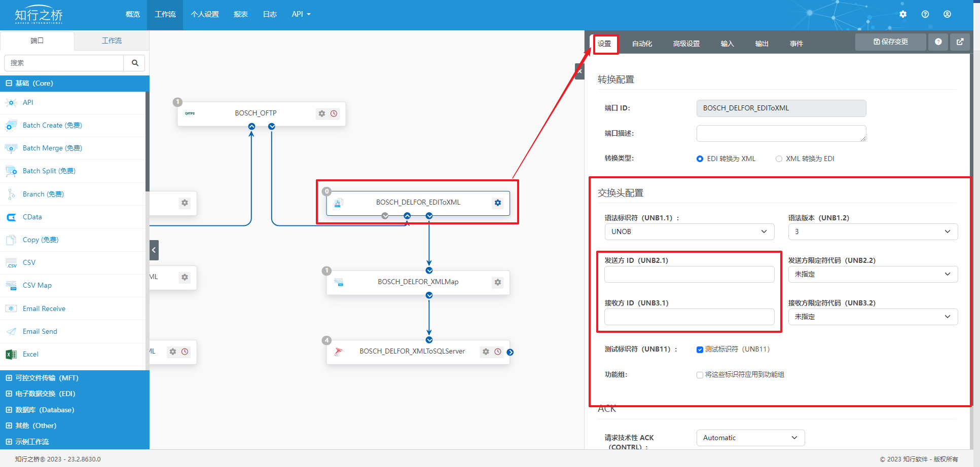
Task: Toggle the 测试标识符 (UNB11) checkbox
Action: pyautogui.click(x=700, y=349)
